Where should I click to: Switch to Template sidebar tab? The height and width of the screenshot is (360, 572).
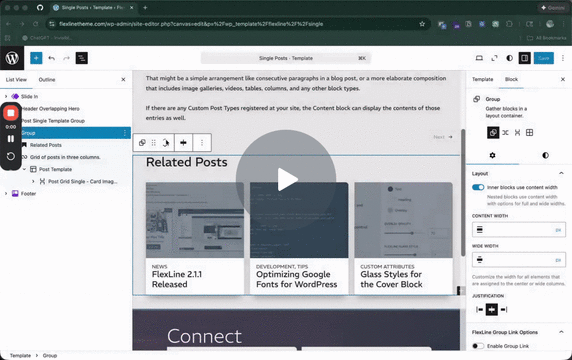pos(482,79)
